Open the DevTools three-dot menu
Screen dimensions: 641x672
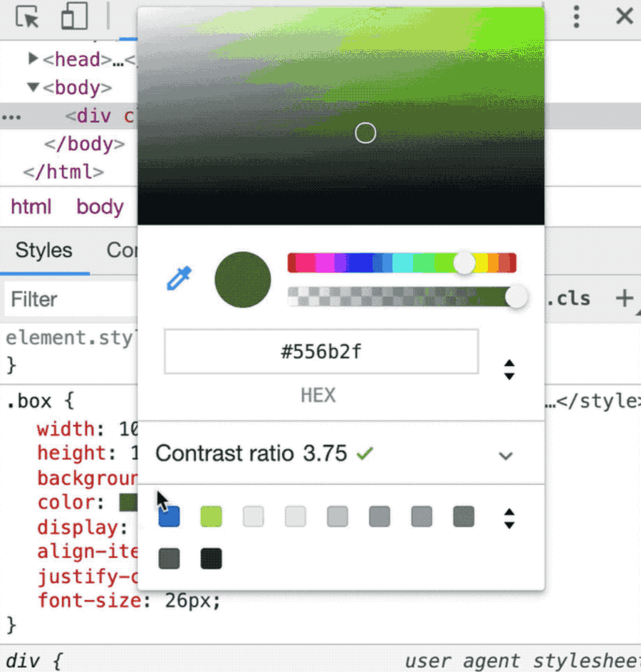577,16
